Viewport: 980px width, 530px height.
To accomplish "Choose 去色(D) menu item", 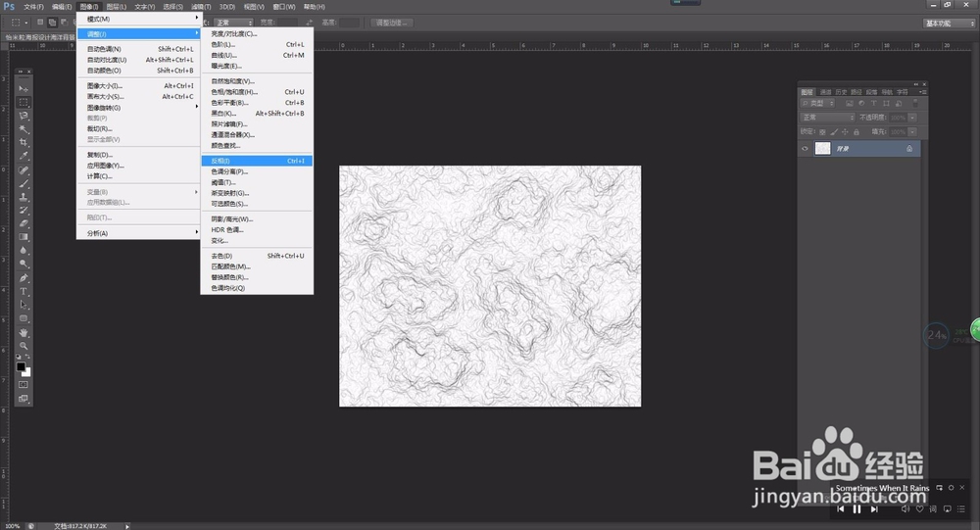I will 257,256.
